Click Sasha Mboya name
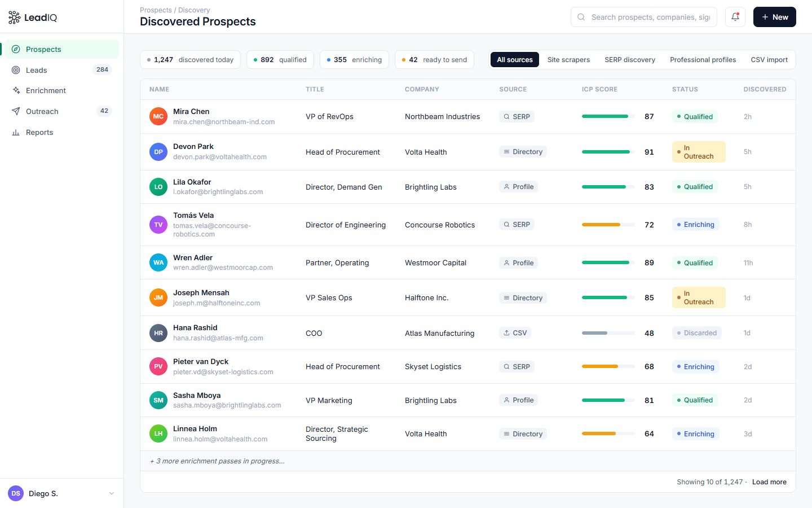812x508 pixels. (197, 395)
